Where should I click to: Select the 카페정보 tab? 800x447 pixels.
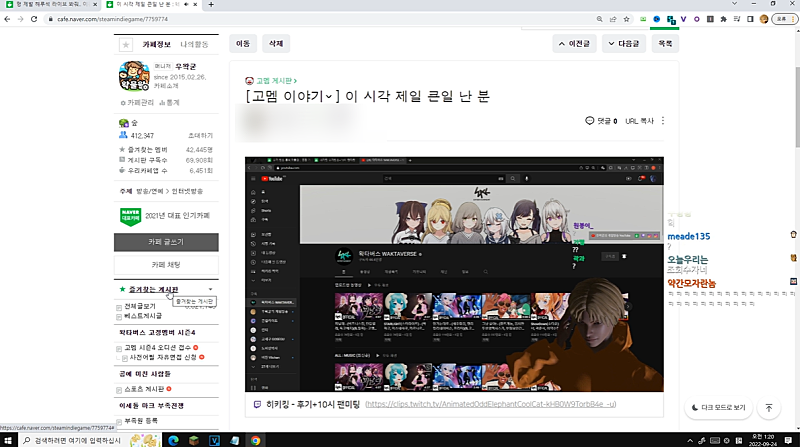pyautogui.click(x=156, y=44)
